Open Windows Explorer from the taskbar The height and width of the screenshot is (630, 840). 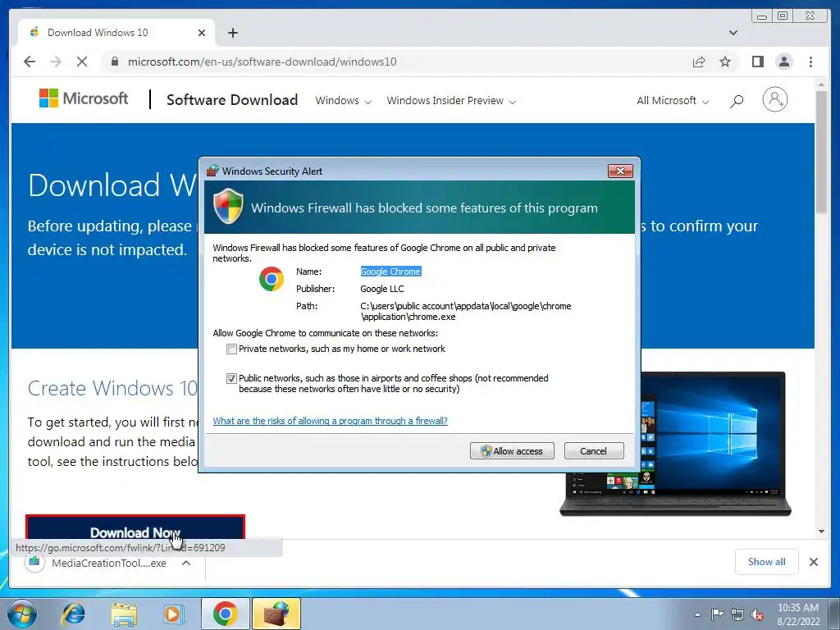tap(123, 614)
